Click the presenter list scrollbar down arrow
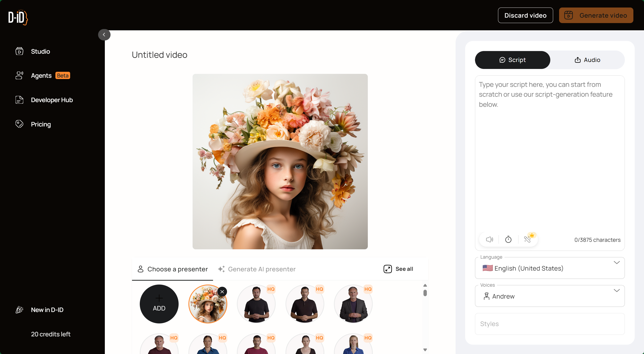The height and width of the screenshot is (354, 644). (425, 350)
